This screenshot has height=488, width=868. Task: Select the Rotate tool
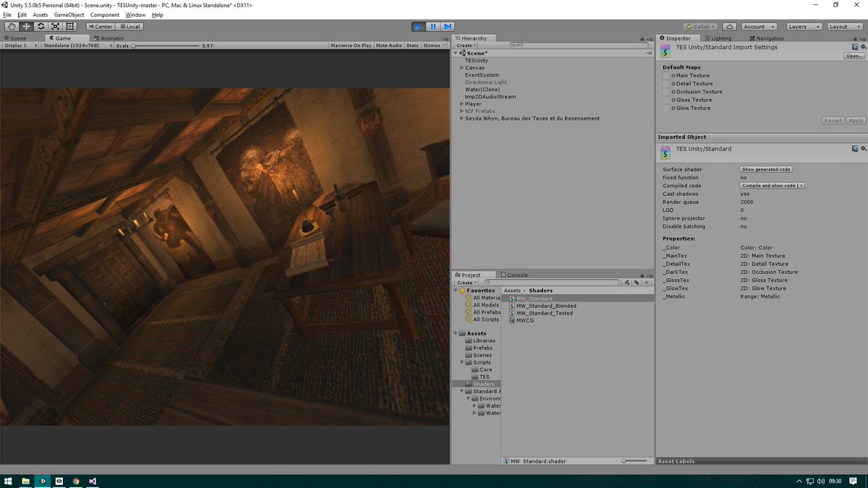tap(41, 27)
